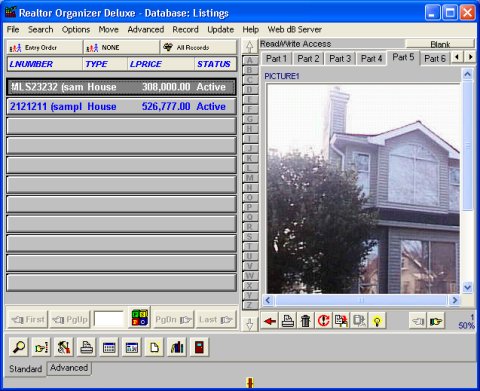Viewport: 480px width, 391px height.
Task: Click the letter S in alphabet index
Action: click(x=250, y=236)
